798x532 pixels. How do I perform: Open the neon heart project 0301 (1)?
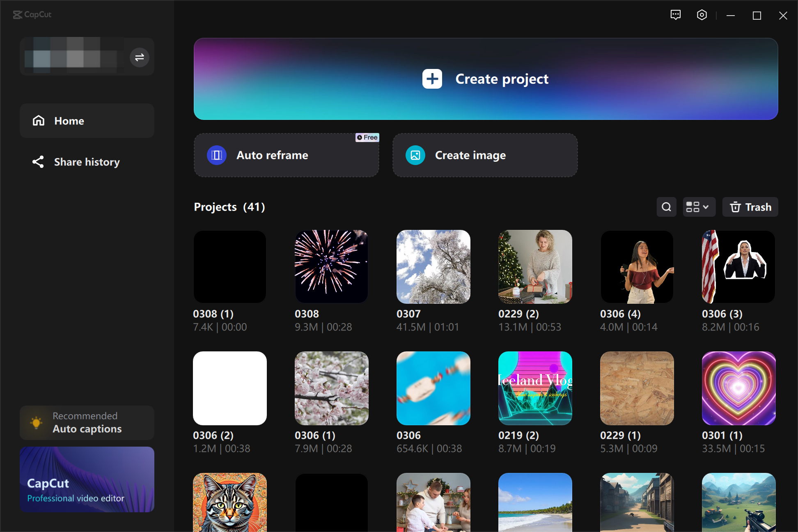738,388
